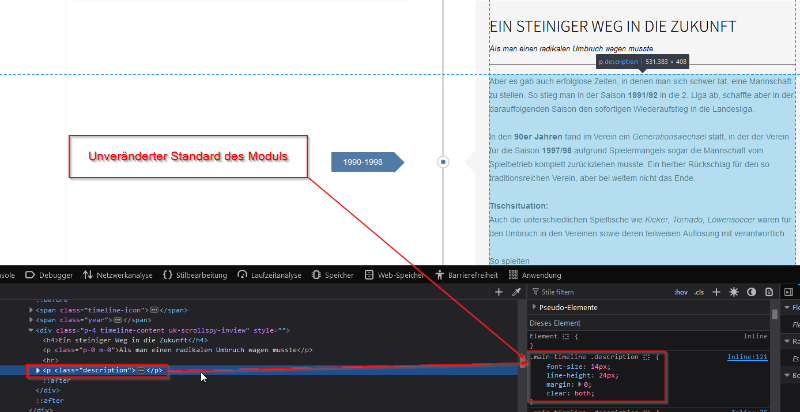Expand the Pseudo-Elemente section
This screenshot has height=412, width=800.
click(534, 307)
